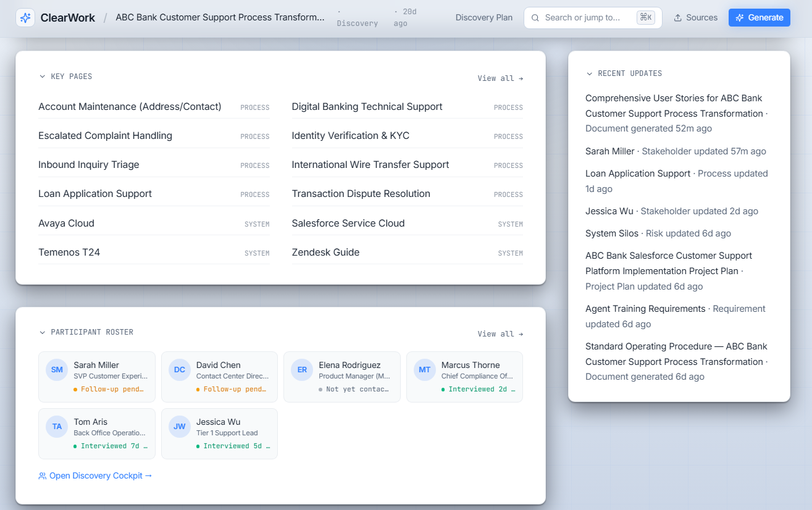
Task: Open Salesforce Platform Implementation Project Plan update
Action: point(678,271)
